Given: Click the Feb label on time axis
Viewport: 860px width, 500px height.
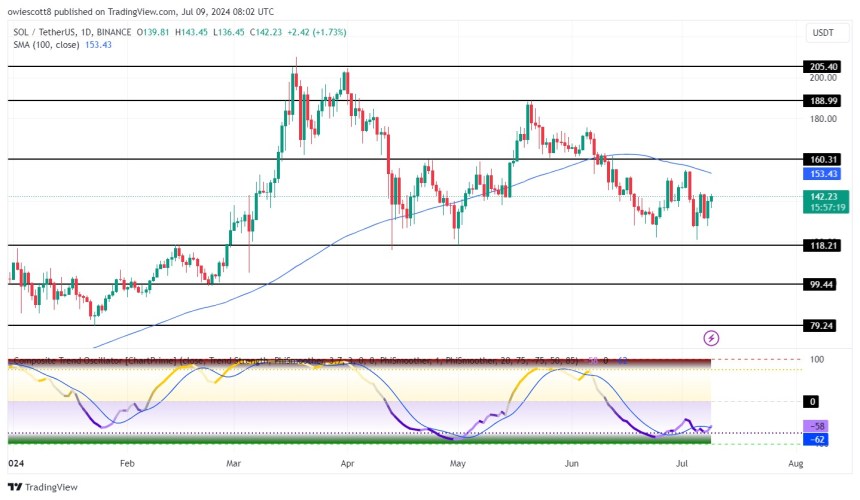Looking at the screenshot, I should 126,464.
